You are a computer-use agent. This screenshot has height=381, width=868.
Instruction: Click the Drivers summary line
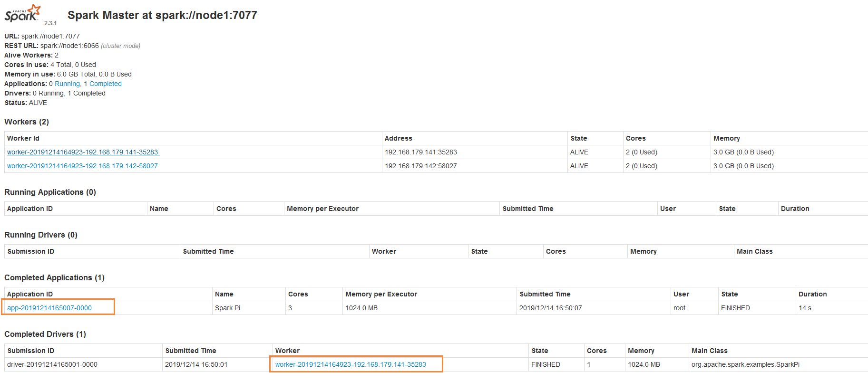pyautogui.click(x=55, y=93)
